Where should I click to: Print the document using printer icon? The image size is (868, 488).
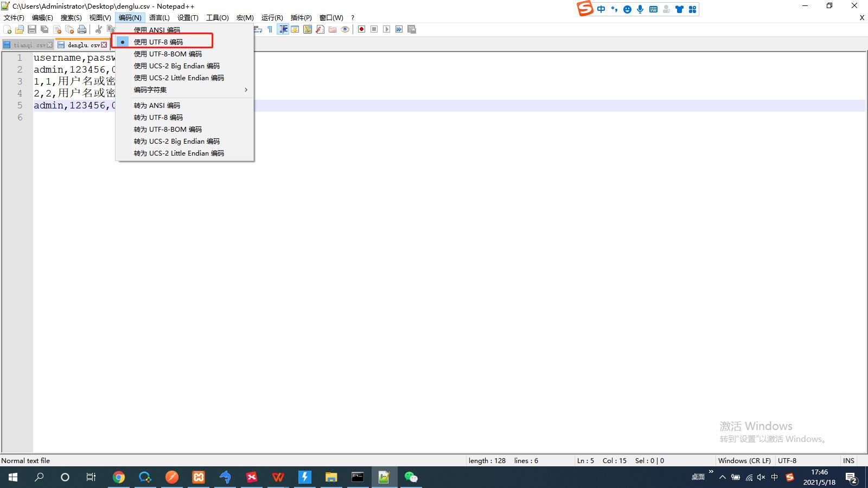pyautogui.click(x=82, y=29)
